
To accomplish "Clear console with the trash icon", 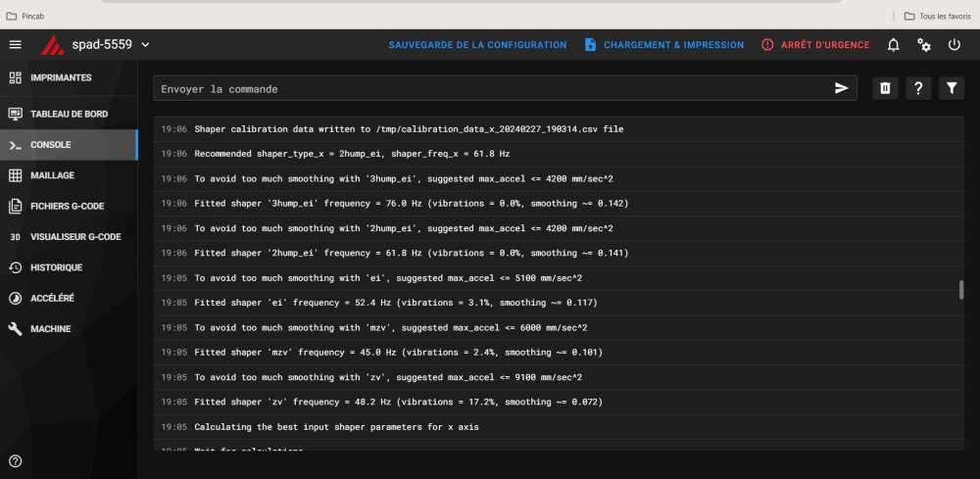I will pyautogui.click(x=885, y=88).
